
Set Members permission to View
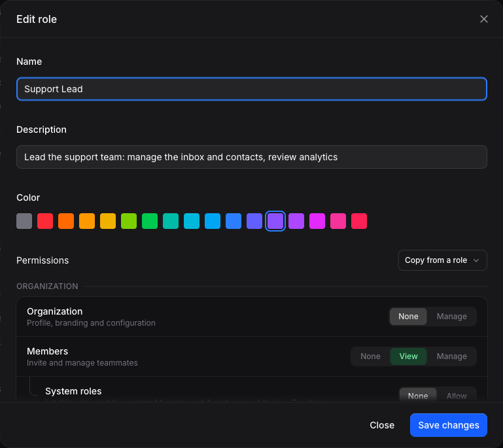pos(408,356)
